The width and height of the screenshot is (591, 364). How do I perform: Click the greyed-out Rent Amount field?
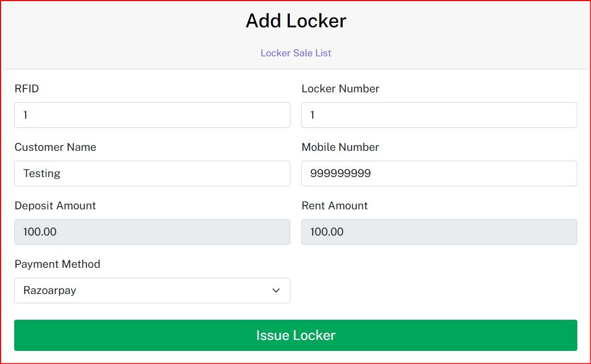pos(439,232)
